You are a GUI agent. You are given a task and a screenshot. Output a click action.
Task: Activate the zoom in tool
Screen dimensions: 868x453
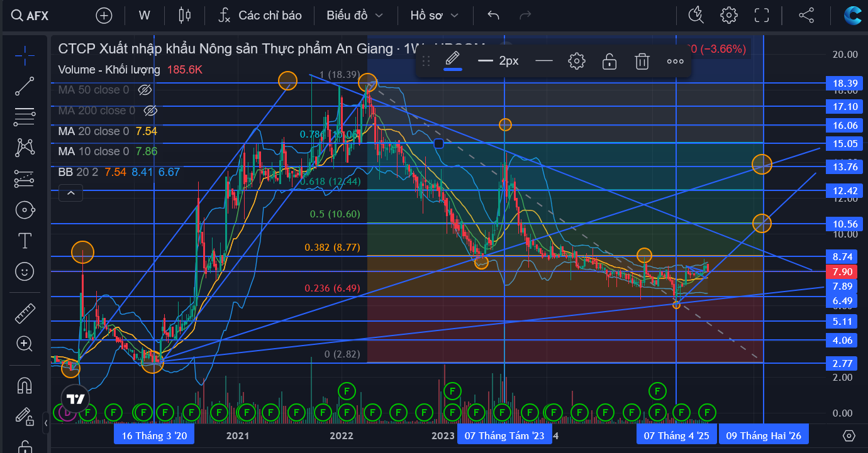pos(25,343)
